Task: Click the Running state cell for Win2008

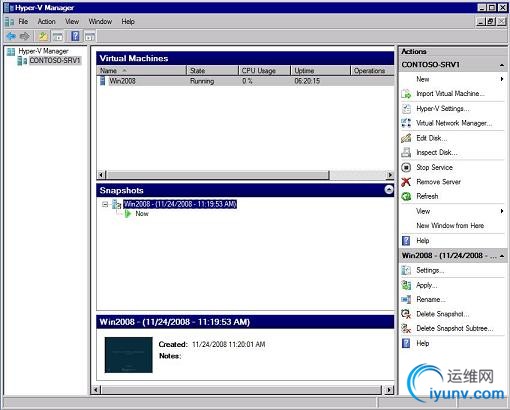Action: click(202, 81)
